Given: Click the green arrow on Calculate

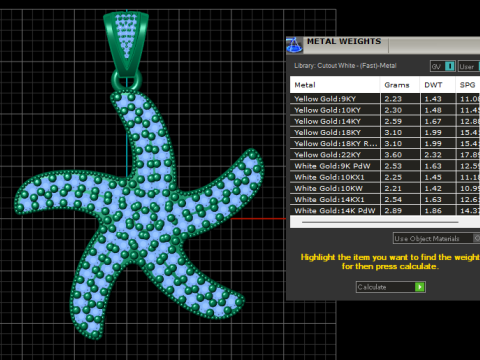Looking at the screenshot, I should point(420,287).
